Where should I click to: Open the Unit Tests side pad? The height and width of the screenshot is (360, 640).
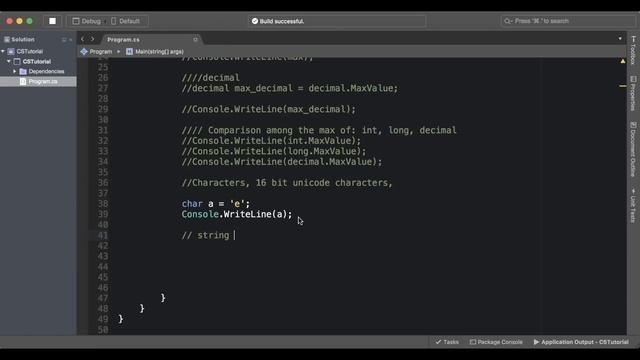tap(633, 206)
